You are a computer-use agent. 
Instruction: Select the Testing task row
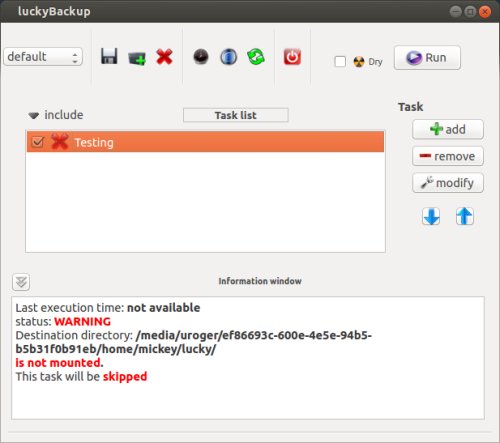205,142
